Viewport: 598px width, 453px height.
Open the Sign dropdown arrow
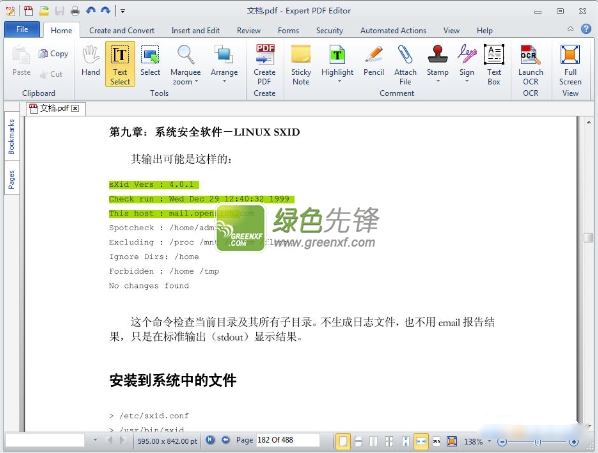467,81
